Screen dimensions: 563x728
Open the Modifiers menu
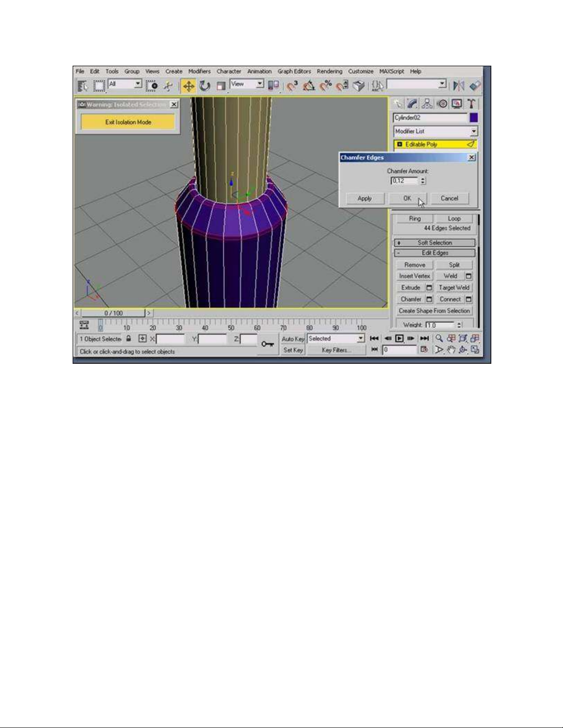click(x=199, y=72)
